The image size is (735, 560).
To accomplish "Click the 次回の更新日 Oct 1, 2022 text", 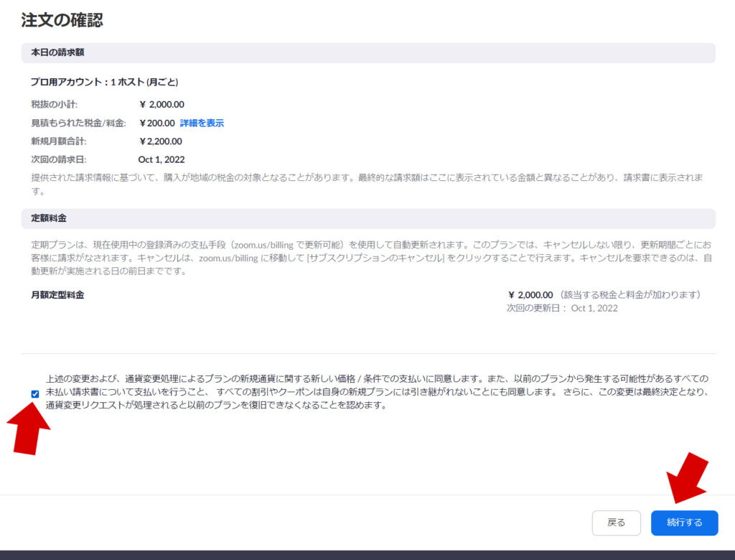I will [561, 308].
